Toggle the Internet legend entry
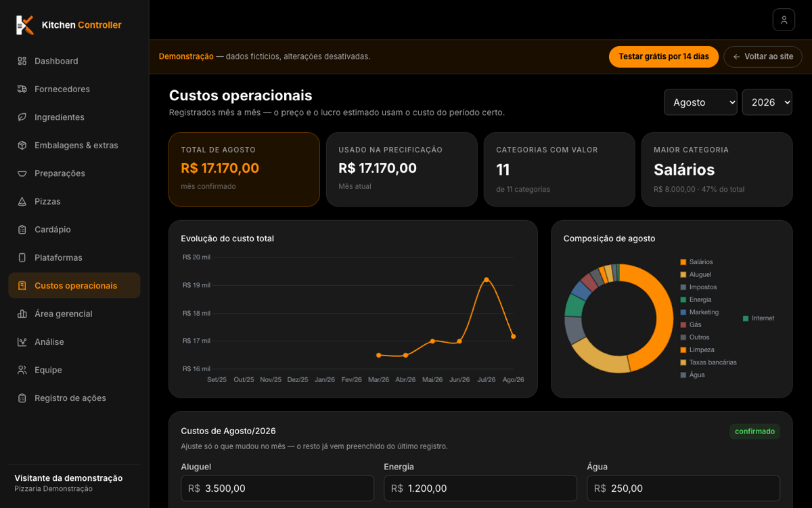Image resolution: width=812 pixels, height=508 pixels. 759,318
